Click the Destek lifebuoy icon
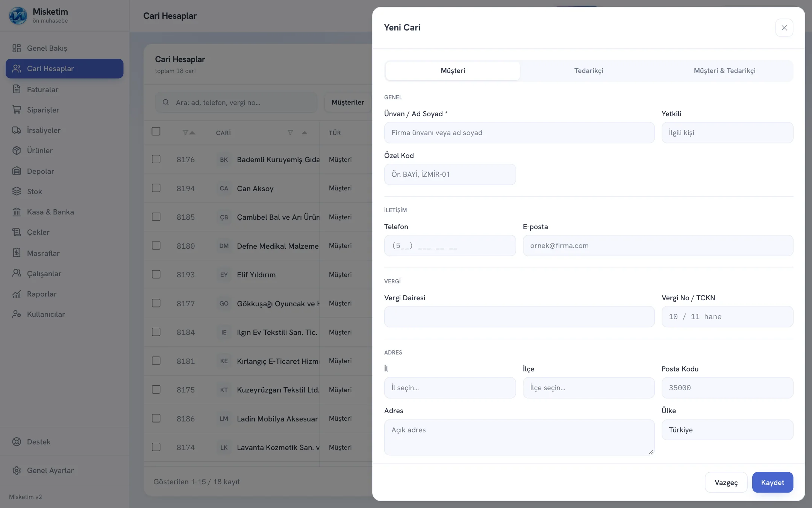 pyautogui.click(x=17, y=441)
